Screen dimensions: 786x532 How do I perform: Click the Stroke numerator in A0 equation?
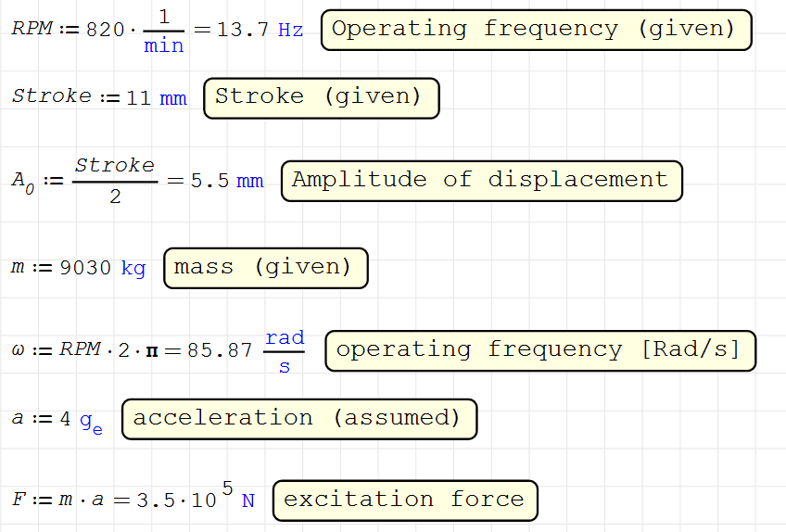(x=115, y=165)
